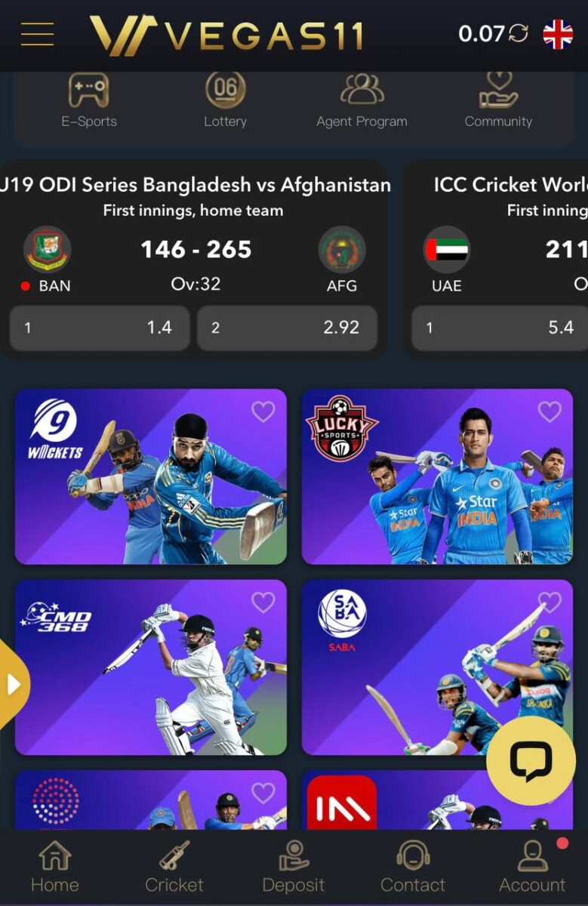This screenshot has width=588, height=906.
Task: Favorite the CMD368 card
Action: [263, 602]
